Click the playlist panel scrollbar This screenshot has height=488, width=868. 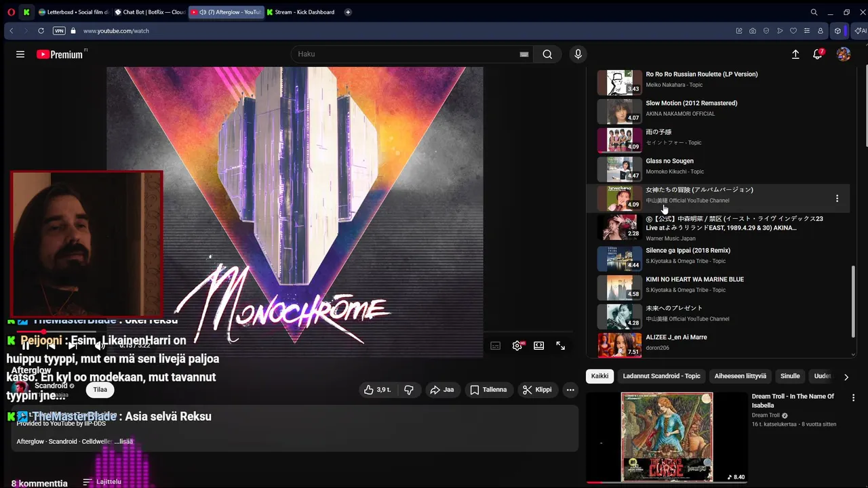point(853,302)
